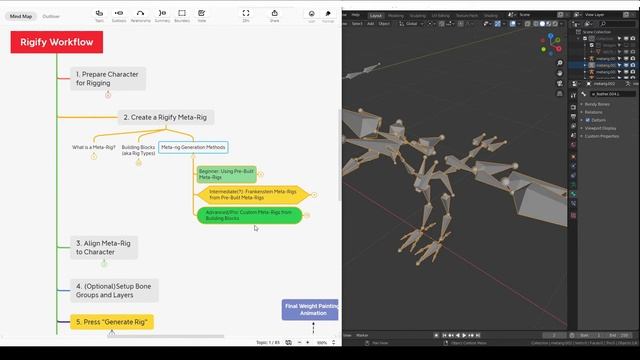
Task: Toggle X-ray mode in viewport header
Action: (528, 24)
